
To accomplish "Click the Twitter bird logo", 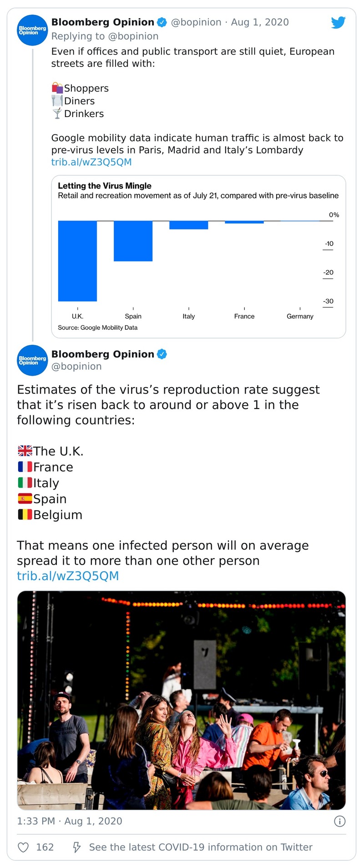I will pyautogui.click(x=338, y=22).
